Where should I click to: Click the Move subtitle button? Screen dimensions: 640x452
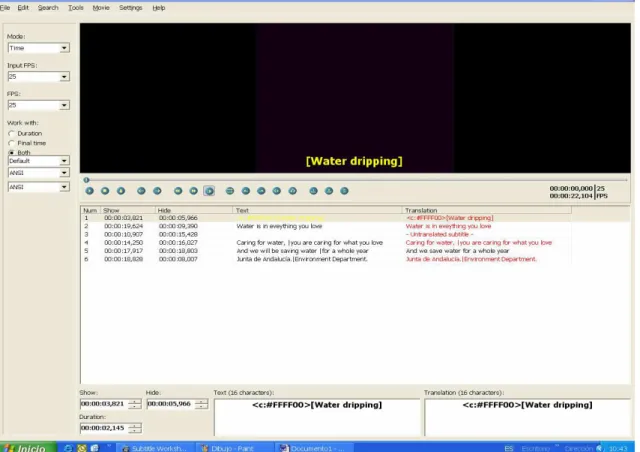pyautogui.click(x=230, y=191)
